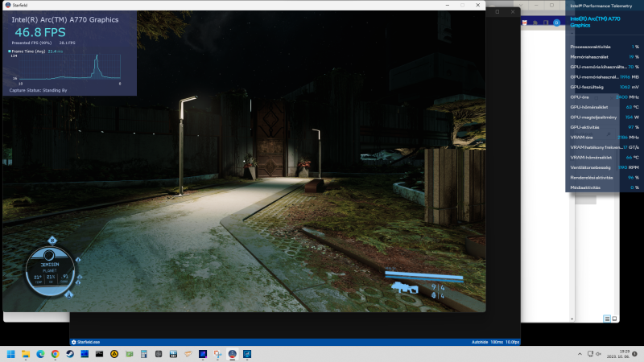
Task: Click the Starfield.exe label in status bar
Action: (89, 342)
